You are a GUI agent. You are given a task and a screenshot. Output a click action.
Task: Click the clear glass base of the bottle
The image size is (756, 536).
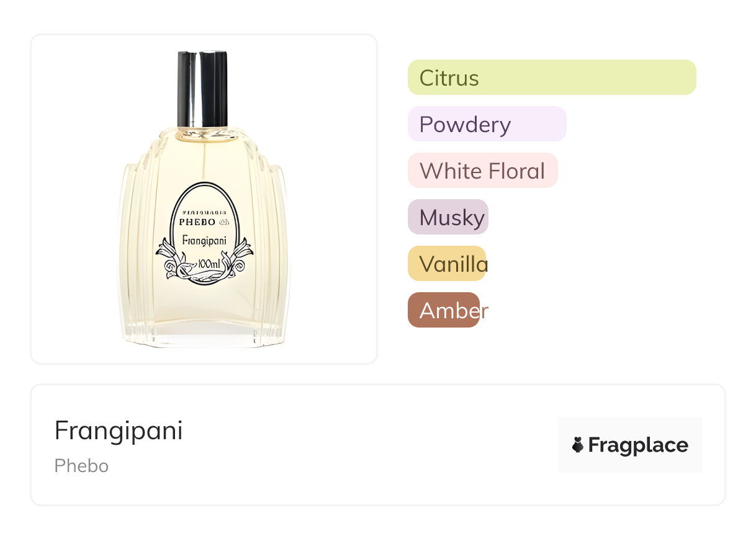[202, 333]
